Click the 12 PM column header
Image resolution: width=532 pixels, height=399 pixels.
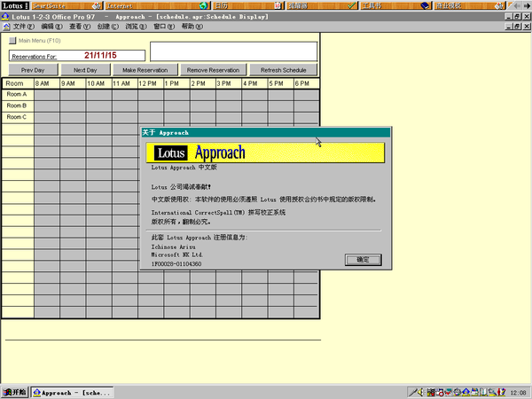151,83
